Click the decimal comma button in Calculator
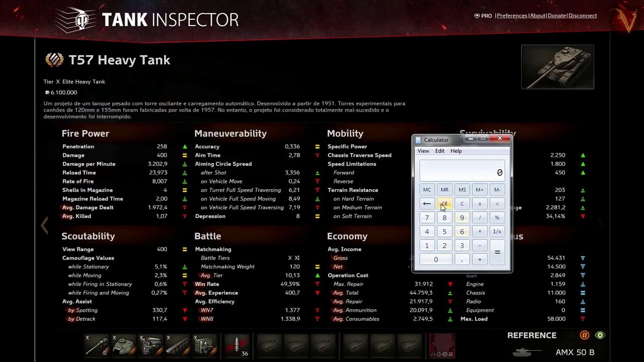This screenshot has height=362, width=644. point(462,259)
